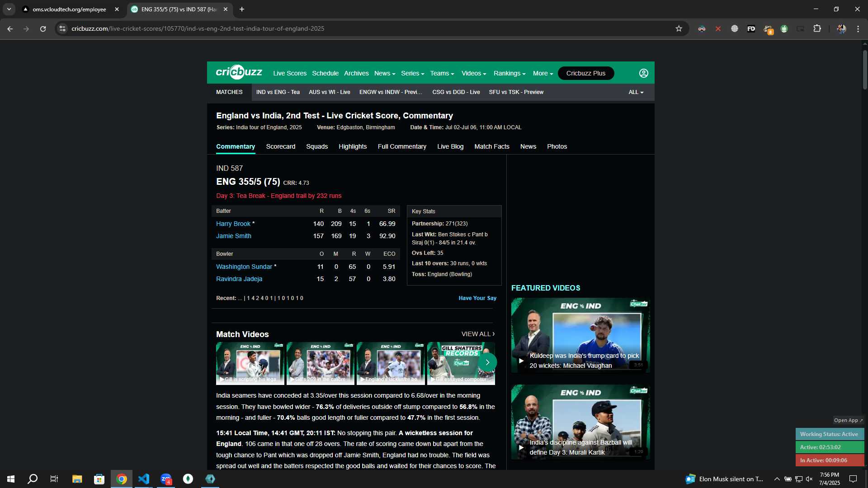Viewport: 868px width, 488px height.
Task: Bookmark this page with the star icon
Action: click(679, 28)
